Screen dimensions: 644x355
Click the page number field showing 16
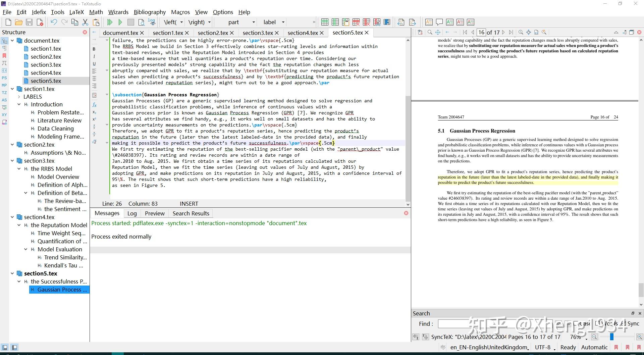[482, 32]
